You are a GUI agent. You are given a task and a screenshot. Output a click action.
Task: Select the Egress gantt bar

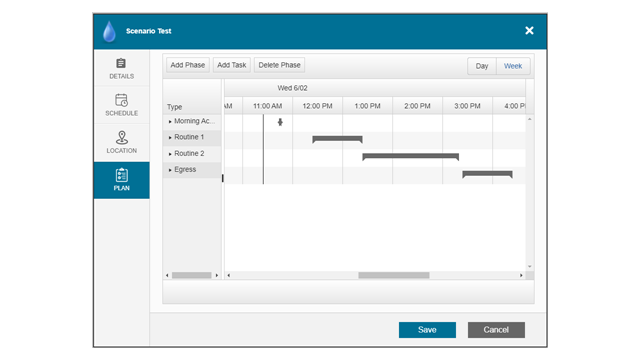(487, 174)
